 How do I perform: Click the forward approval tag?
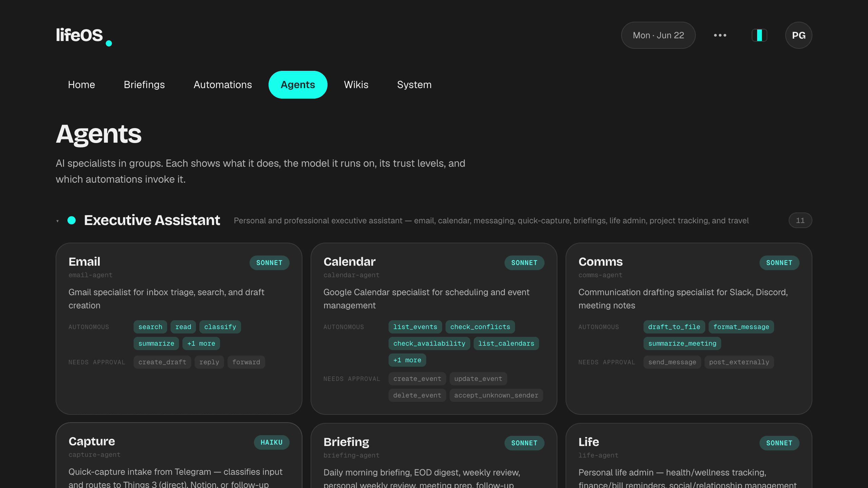click(246, 362)
